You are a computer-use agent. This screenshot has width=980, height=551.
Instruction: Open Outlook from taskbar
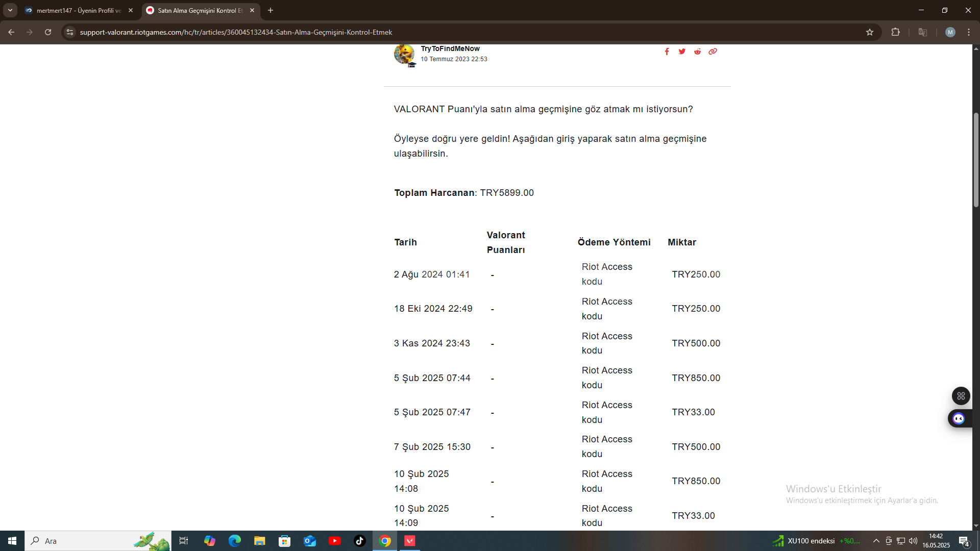point(309,541)
